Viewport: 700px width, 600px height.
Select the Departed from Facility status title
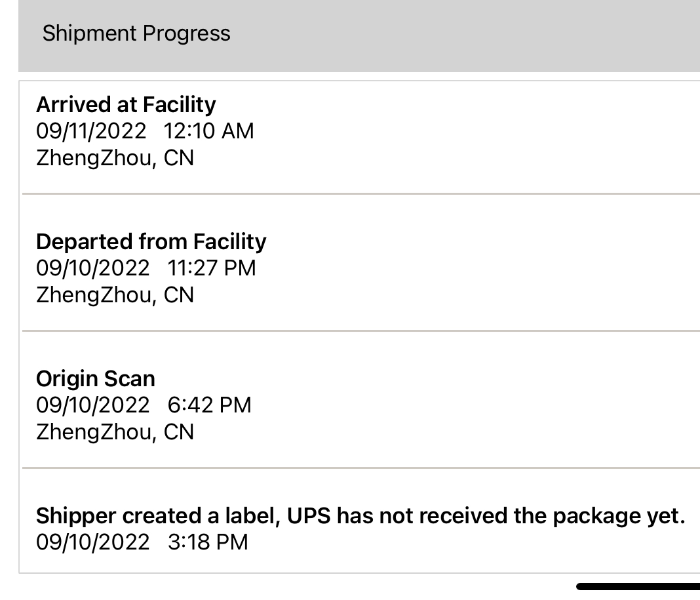151,241
